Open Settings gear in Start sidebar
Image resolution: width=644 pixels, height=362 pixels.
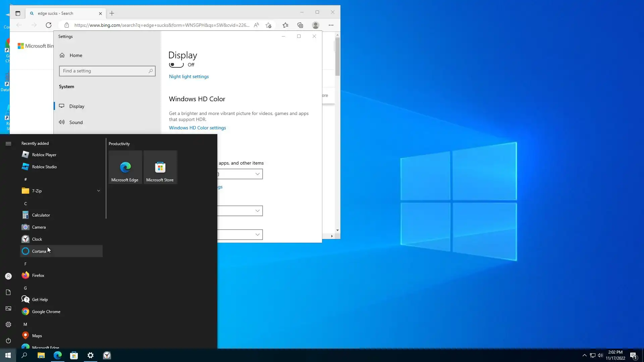pos(8,324)
